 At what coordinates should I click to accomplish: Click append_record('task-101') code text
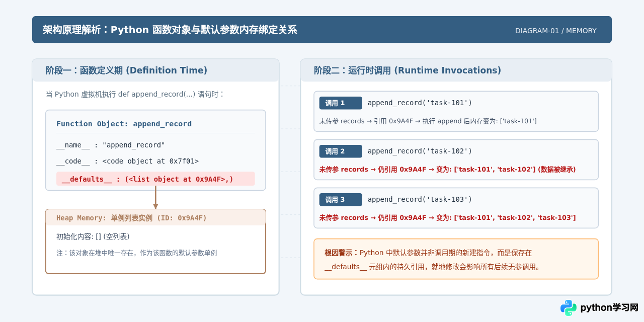420,103
